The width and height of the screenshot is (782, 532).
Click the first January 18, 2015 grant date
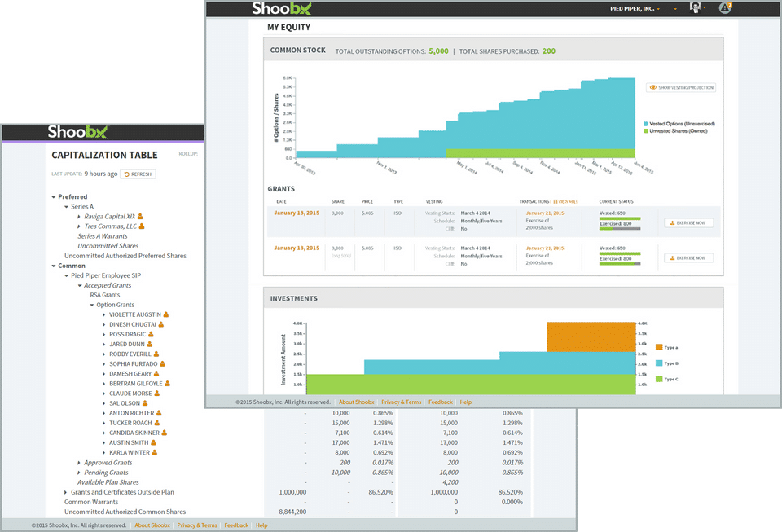(x=297, y=213)
